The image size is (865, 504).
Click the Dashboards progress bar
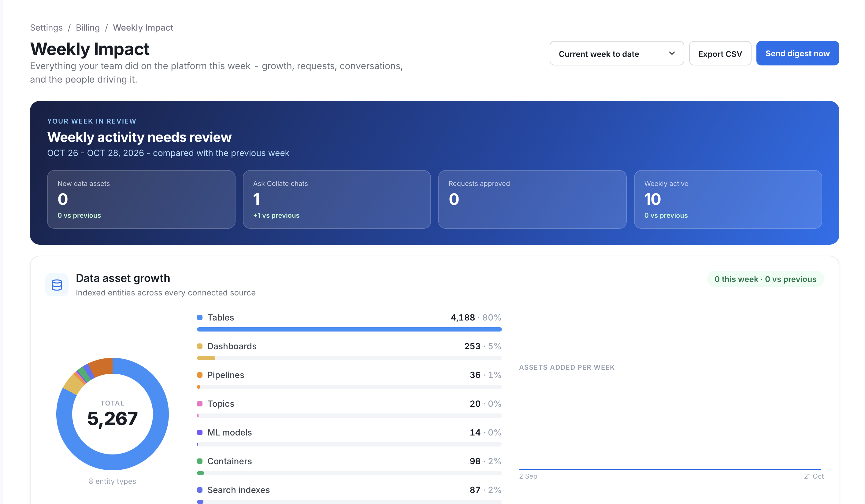point(349,358)
